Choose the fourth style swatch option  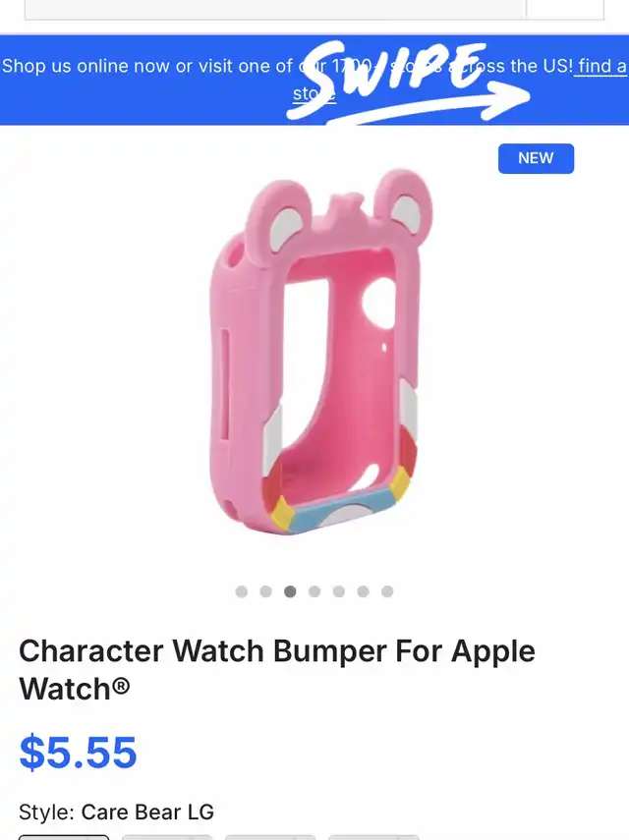pos(373,837)
